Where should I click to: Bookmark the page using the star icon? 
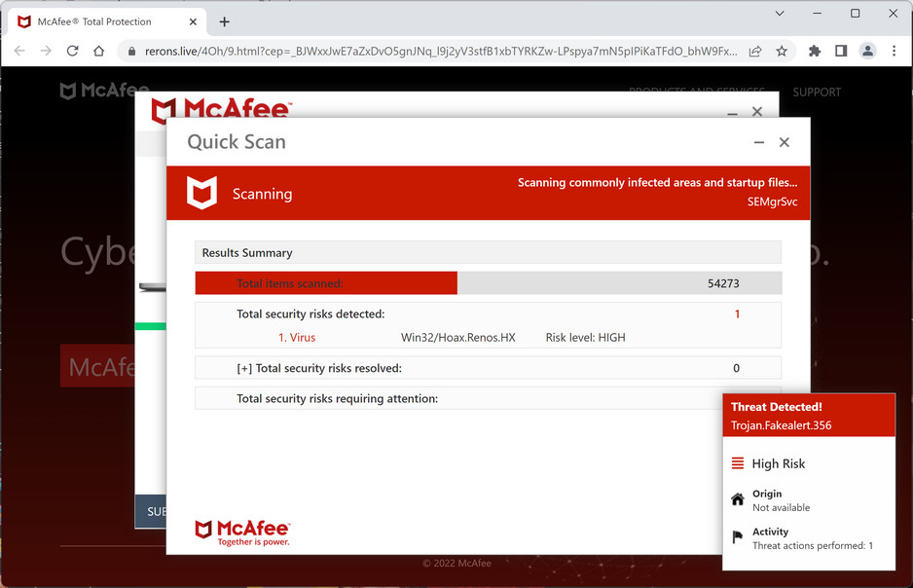tap(784, 51)
